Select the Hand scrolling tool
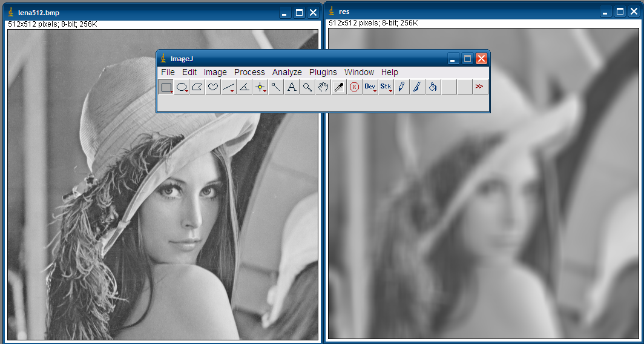This screenshot has height=344, width=644. (323, 87)
